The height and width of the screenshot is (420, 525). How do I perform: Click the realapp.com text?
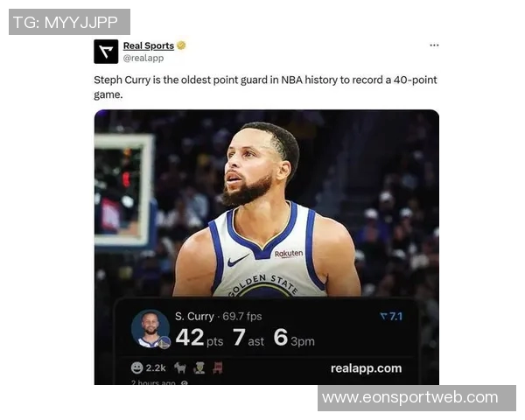tap(366, 368)
